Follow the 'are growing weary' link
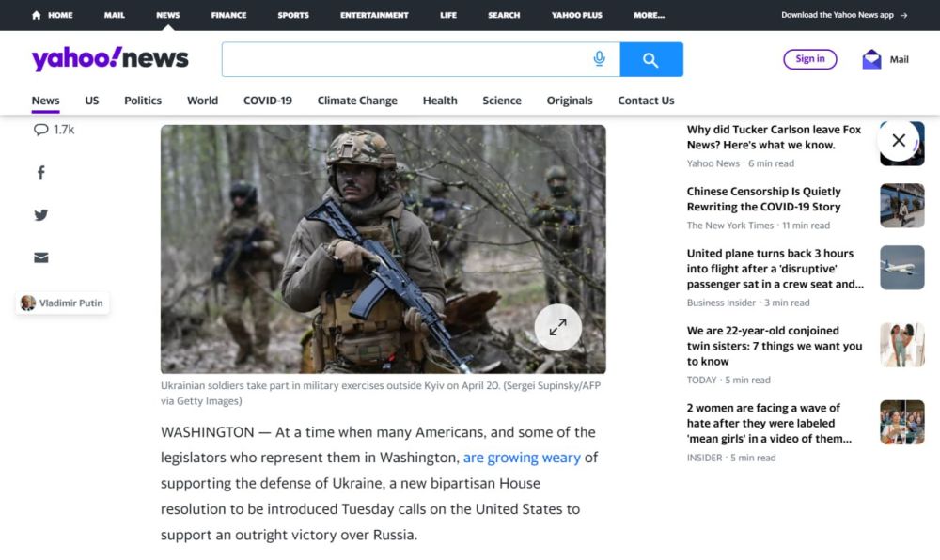The image size is (940, 560). pyautogui.click(x=522, y=458)
